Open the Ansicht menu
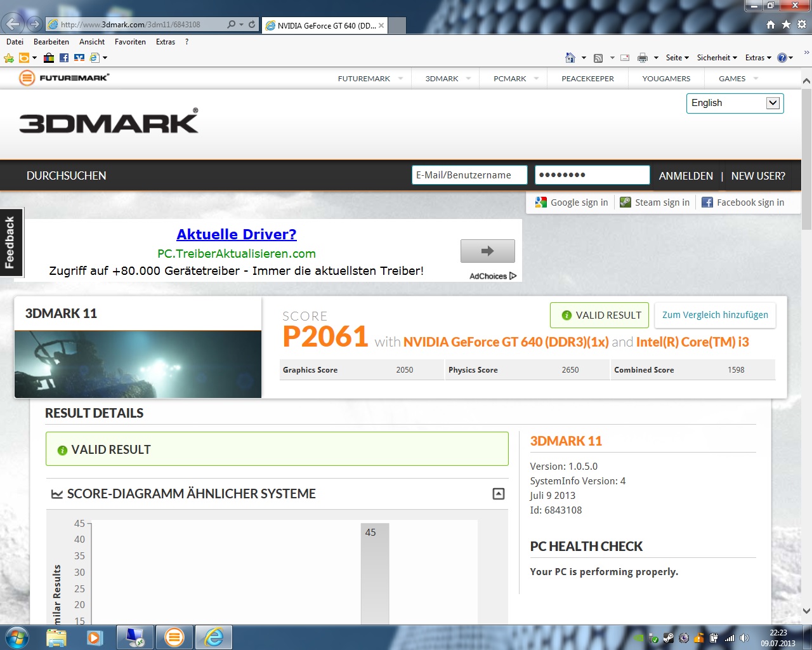Image resolution: width=812 pixels, height=650 pixels. [92, 42]
